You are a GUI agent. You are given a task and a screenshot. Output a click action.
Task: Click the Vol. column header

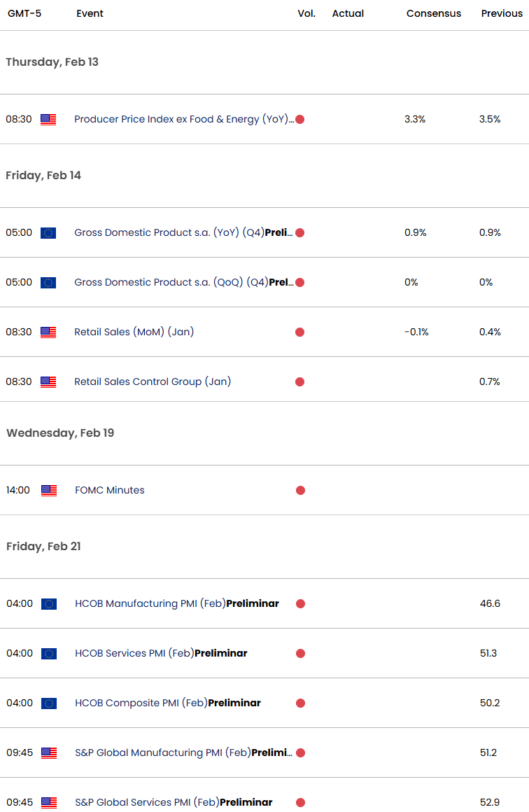pos(306,14)
